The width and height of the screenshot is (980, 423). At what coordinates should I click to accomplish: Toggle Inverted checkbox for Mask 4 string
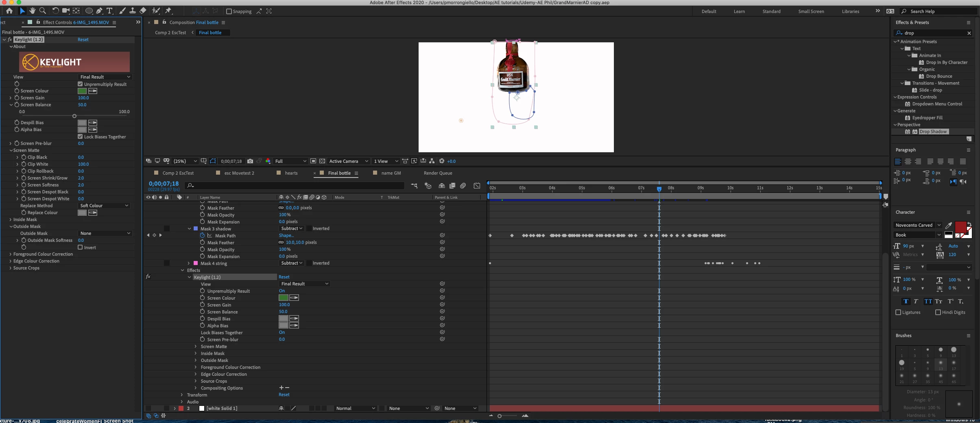coord(309,263)
